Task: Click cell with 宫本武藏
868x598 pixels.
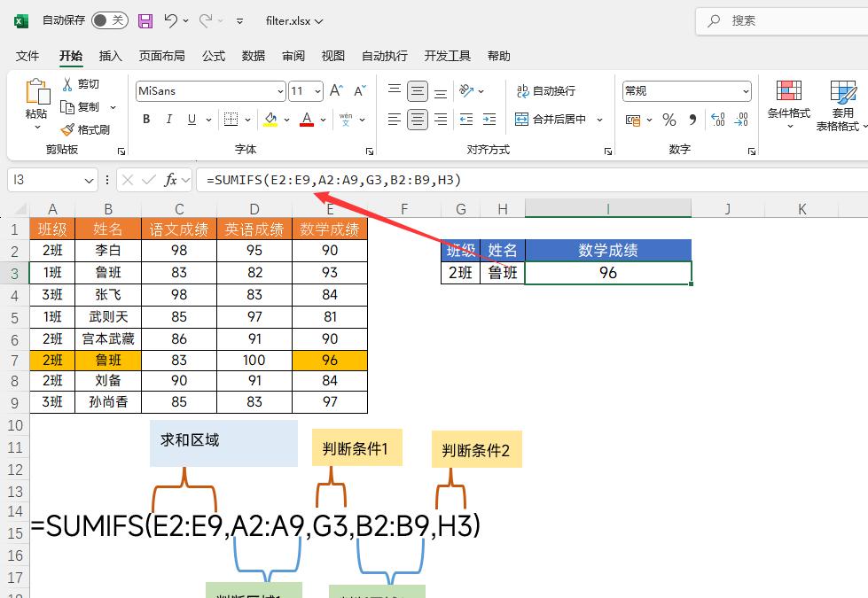Action: (108, 338)
